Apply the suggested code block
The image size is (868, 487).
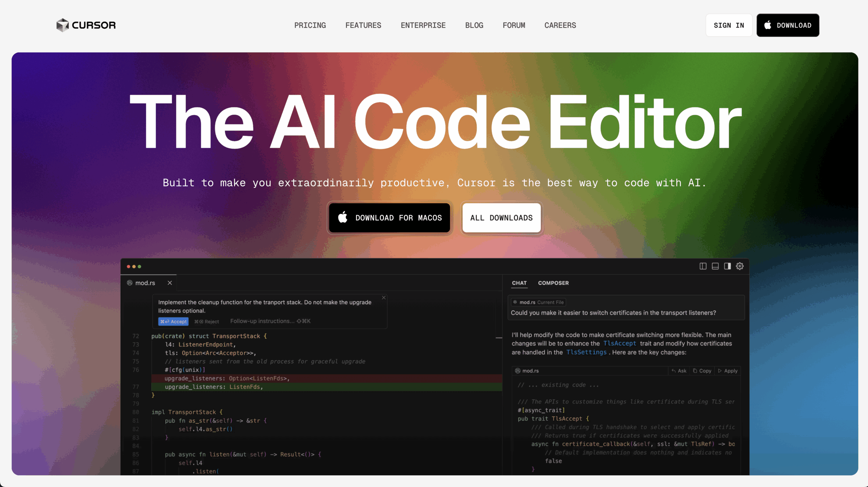pos(728,371)
